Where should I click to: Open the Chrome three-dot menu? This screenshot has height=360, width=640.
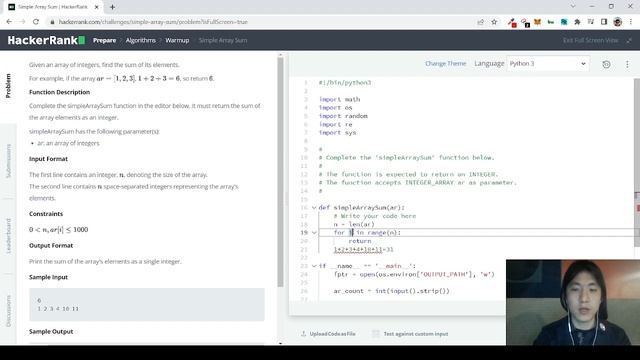tap(631, 22)
